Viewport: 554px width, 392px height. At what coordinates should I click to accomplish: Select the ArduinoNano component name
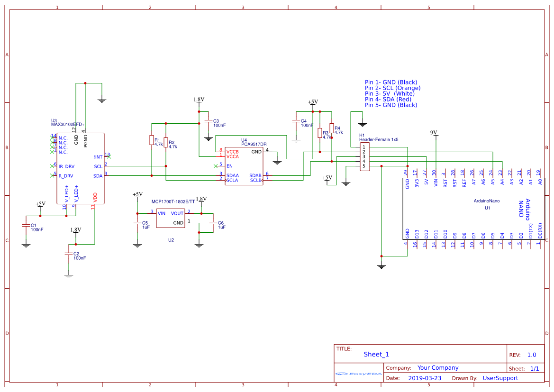pos(487,201)
